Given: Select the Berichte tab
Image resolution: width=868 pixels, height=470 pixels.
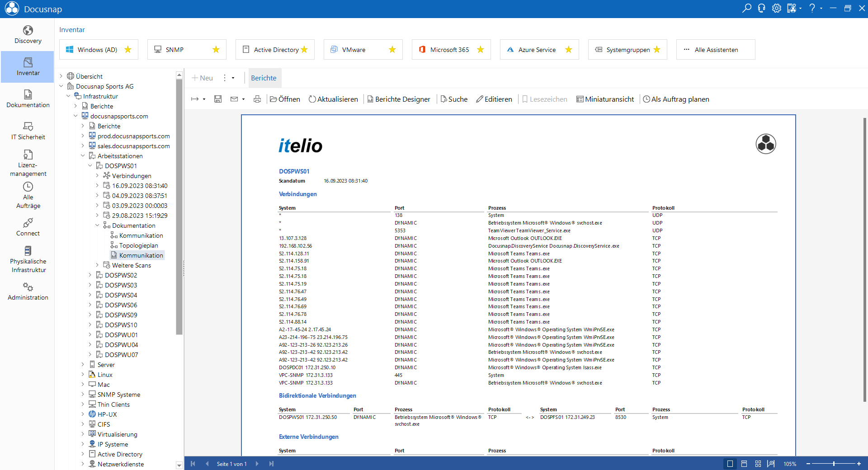Looking at the screenshot, I should pos(264,78).
